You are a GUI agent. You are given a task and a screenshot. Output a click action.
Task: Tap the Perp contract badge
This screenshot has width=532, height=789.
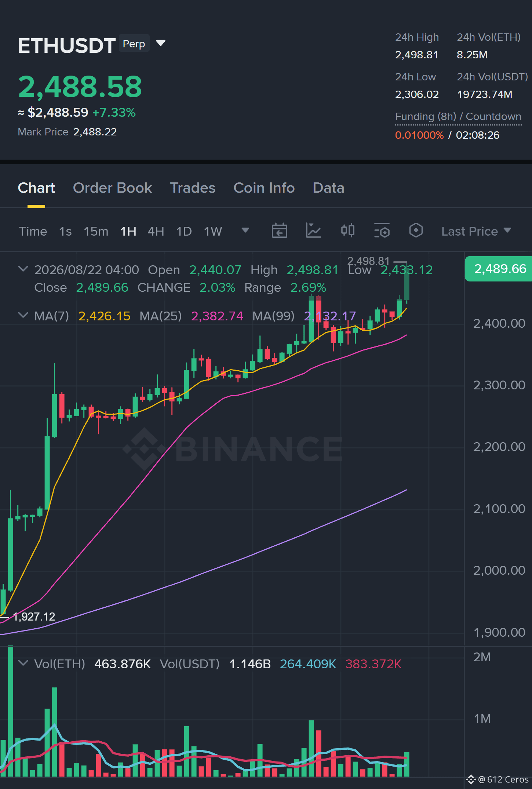(134, 44)
